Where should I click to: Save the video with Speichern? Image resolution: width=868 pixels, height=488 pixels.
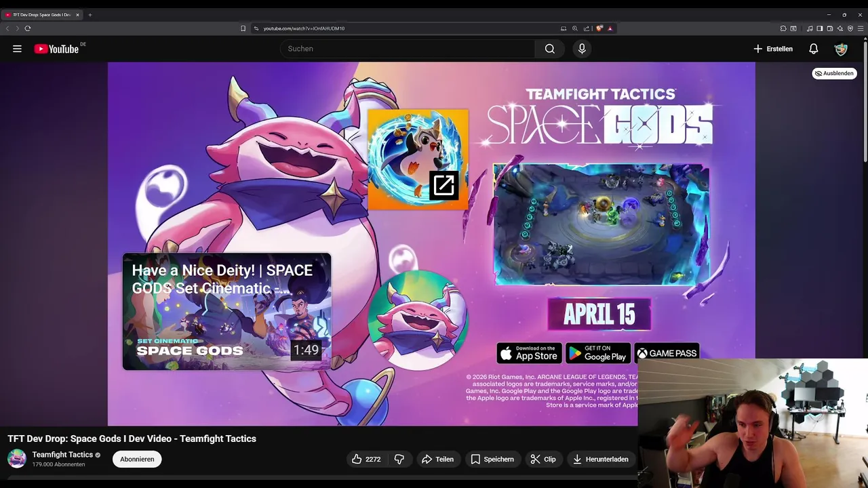point(492,459)
